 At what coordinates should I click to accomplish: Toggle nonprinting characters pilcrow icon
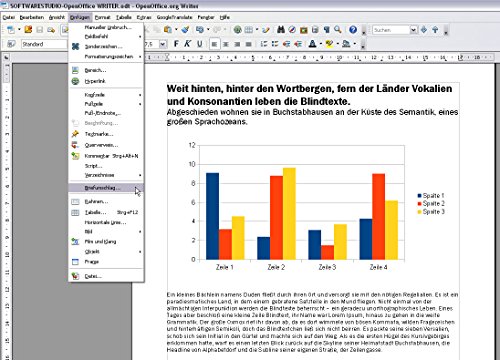326,30
